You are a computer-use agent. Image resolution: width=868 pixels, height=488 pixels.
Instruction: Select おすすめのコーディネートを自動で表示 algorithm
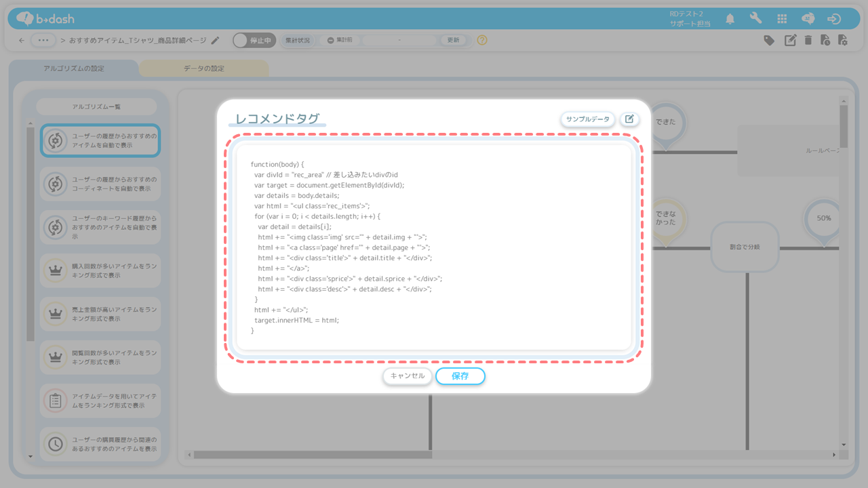pos(100,184)
